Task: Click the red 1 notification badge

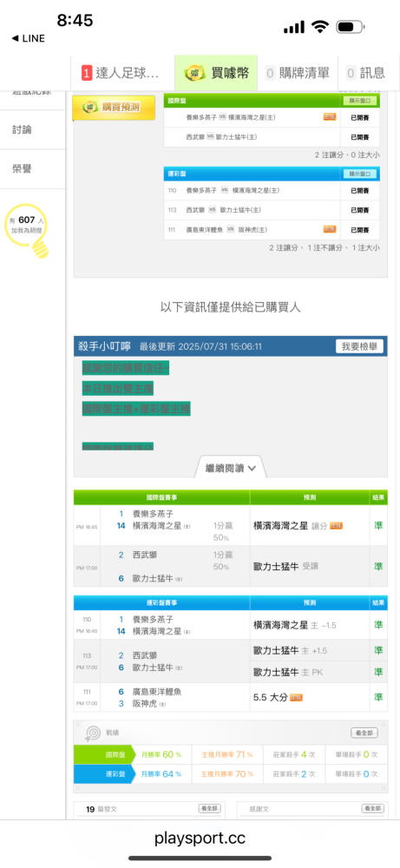Action: [x=86, y=73]
